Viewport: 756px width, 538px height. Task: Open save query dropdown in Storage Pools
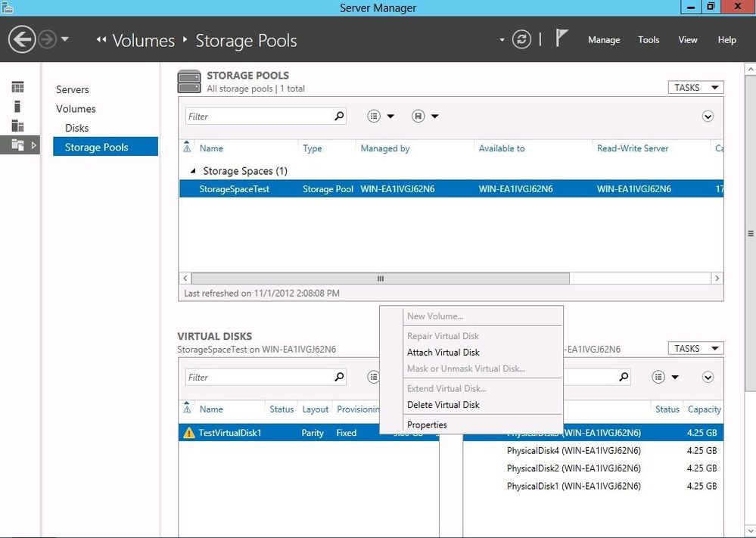pyautogui.click(x=425, y=117)
